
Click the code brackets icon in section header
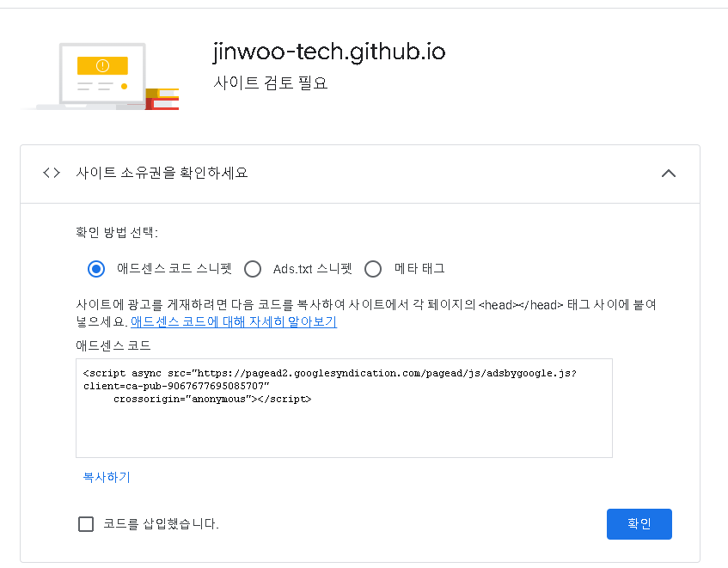(52, 173)
